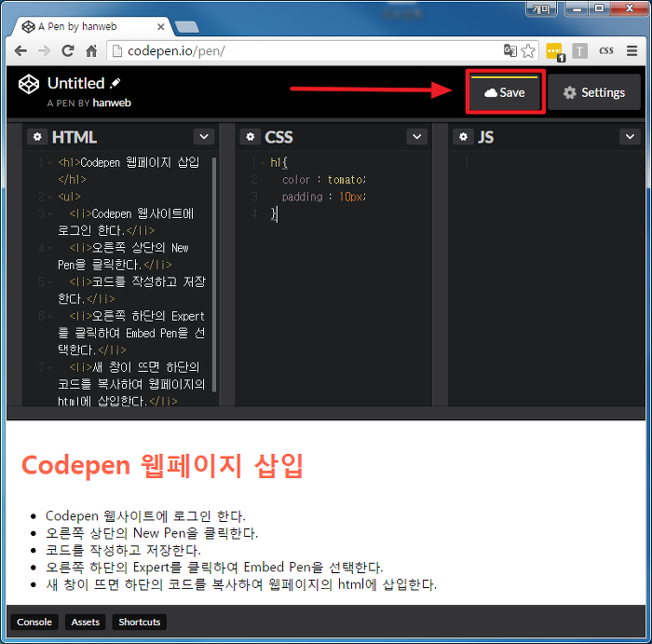
Task: Collapse fold arrow on HTML line 7
Action: pyautogui.click(x=50, y=368)
